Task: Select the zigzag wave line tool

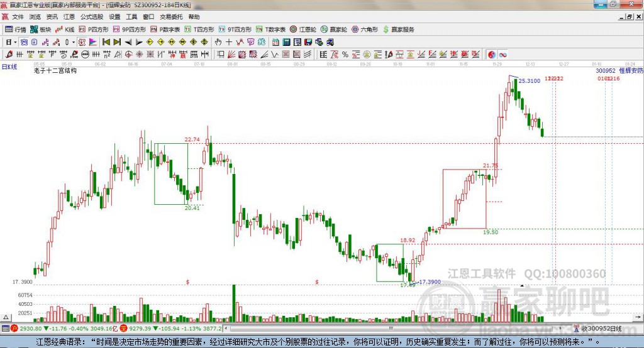Action: (x=274, y=55)
